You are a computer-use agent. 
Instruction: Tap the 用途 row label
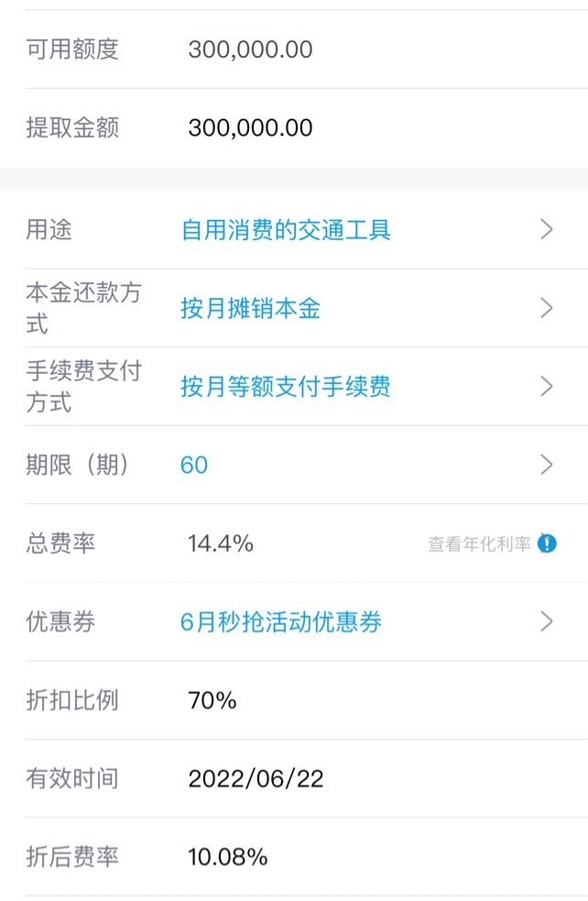click(49, 229)
